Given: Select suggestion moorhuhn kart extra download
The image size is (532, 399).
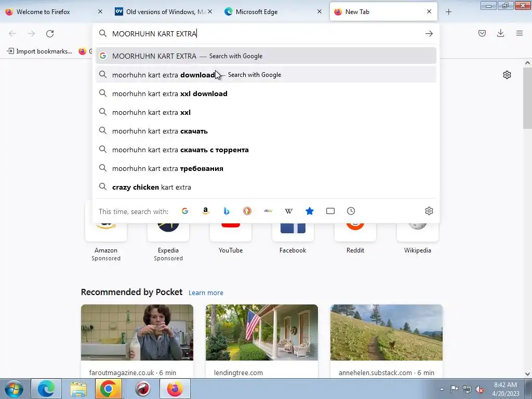Looking at the screenshot, I should (266, 75).
